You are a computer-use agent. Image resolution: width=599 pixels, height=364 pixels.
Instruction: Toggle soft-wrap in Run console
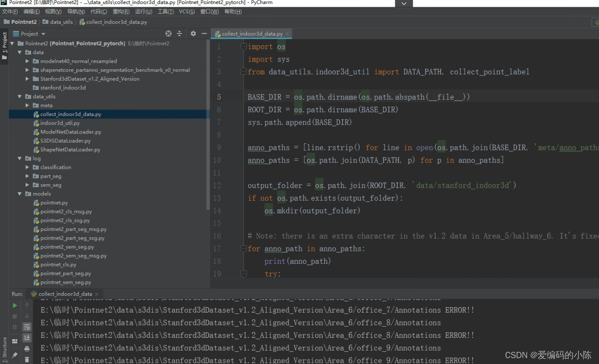27,327
